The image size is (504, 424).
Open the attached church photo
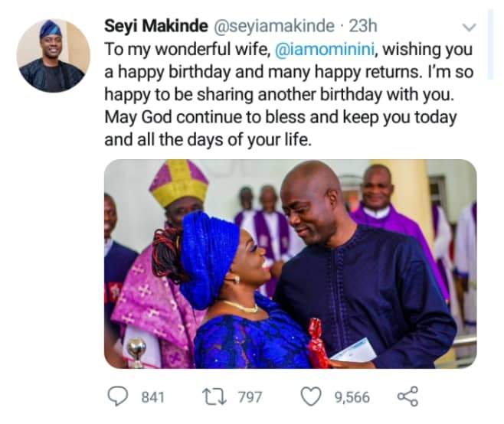tap(290, 263)
